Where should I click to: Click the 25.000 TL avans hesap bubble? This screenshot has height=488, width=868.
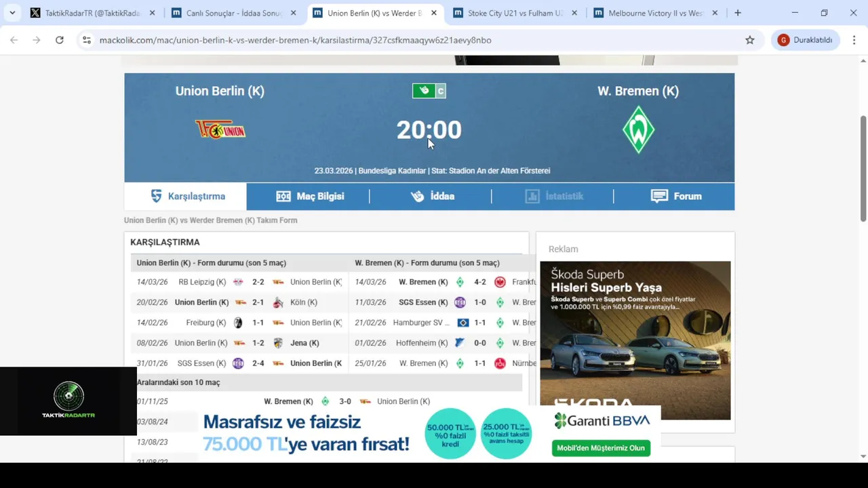tap(506, 434)
